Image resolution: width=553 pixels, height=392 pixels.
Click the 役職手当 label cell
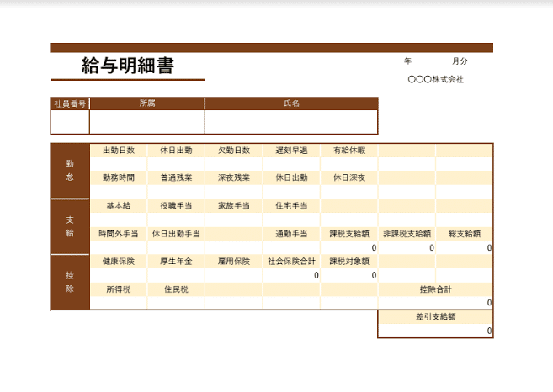click(176, 206)
